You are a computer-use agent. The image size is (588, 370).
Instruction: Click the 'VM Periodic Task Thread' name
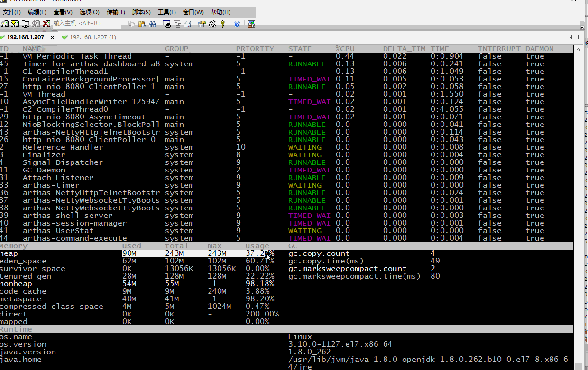(77, 56)
